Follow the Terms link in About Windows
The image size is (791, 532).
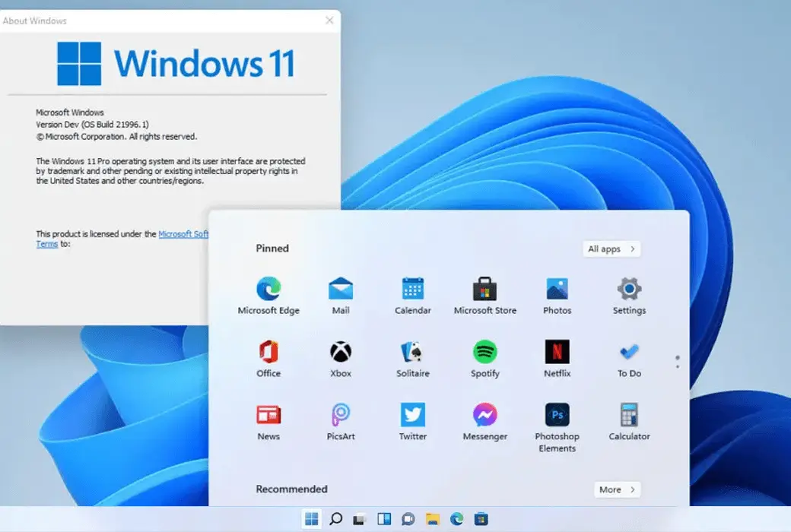tap(47, 244)
